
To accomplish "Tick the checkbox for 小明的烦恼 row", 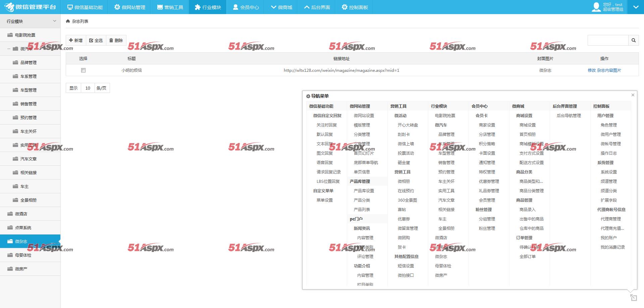I will 83,70.
